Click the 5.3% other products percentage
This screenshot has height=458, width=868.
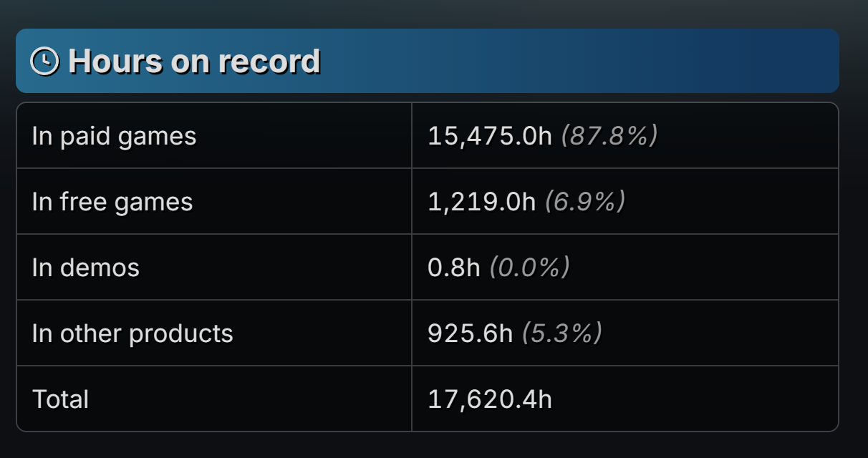click(561, 333)
